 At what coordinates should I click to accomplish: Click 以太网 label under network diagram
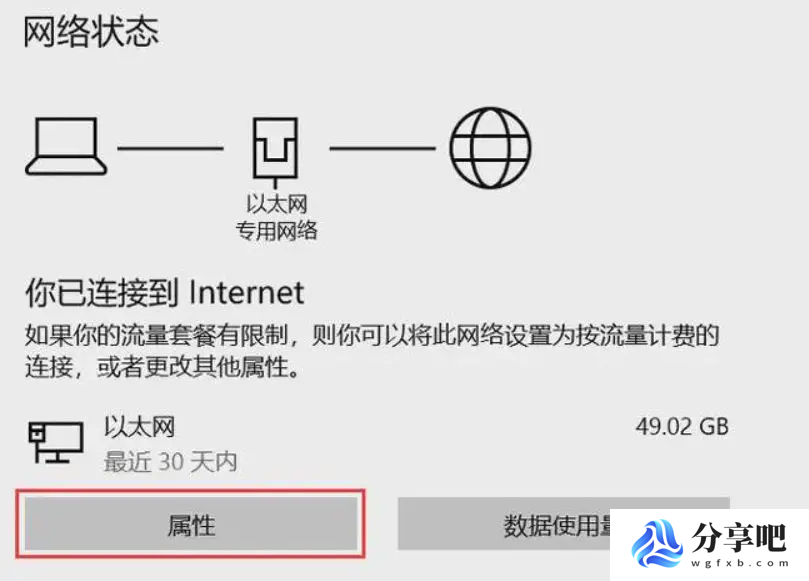coord(277,204)
